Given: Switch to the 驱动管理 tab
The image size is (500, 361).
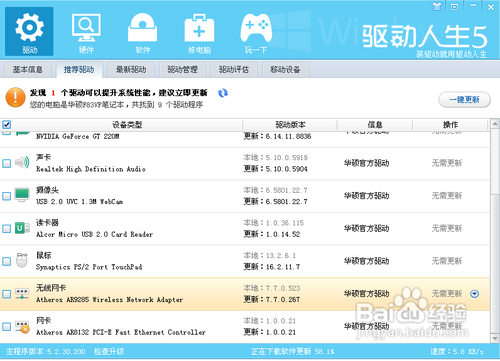Looking at the screenshot, I should point(182,69).
